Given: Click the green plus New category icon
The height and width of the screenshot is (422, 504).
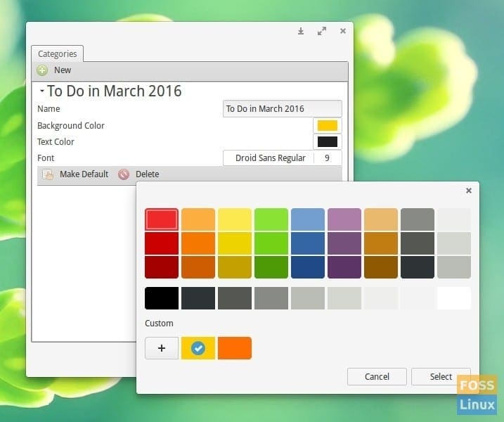Looking at the screenshot, I should [x=42, y=70].
